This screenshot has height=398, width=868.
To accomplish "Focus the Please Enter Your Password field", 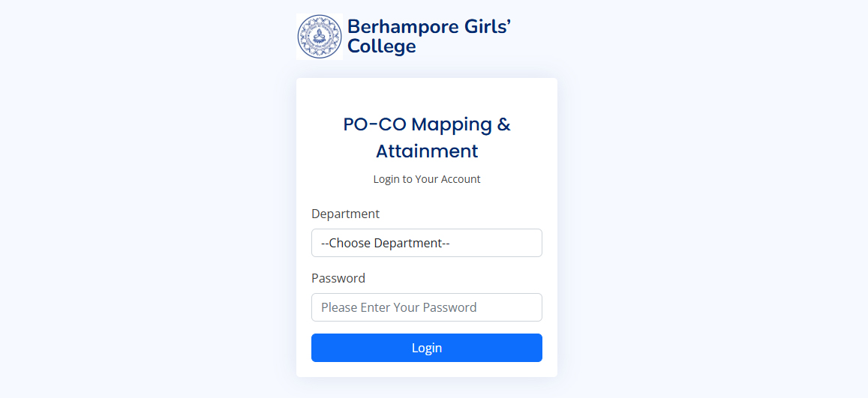I will pyautogui.click(x=426, y=307).
